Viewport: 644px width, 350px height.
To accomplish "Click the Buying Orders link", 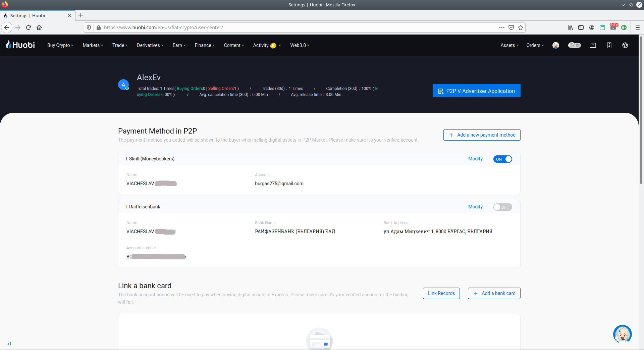I will pyautogui.click(x=190, y=89).
